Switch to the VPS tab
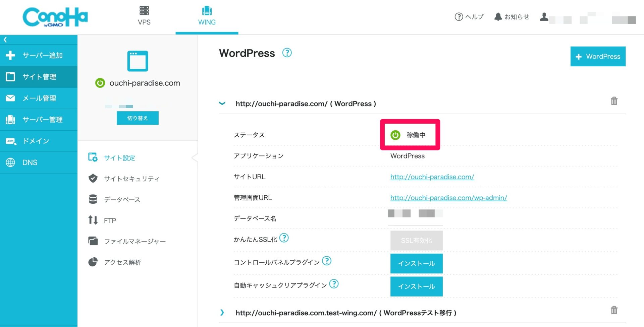This screenshot has width=644, height=327. click(x=144, y=16)
